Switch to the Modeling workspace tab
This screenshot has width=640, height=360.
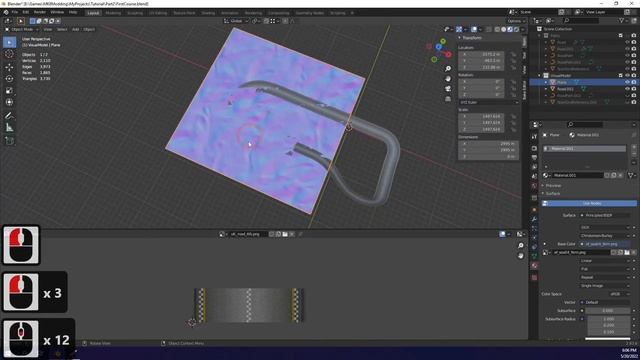[x=113, y=13]
